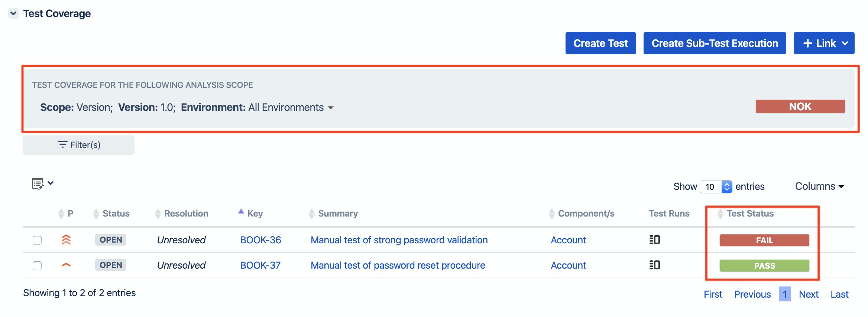This screenshot has width=868, height=317.
Task: Tick checkbox for BOOK-36 row
Action: tap(37, 240)
